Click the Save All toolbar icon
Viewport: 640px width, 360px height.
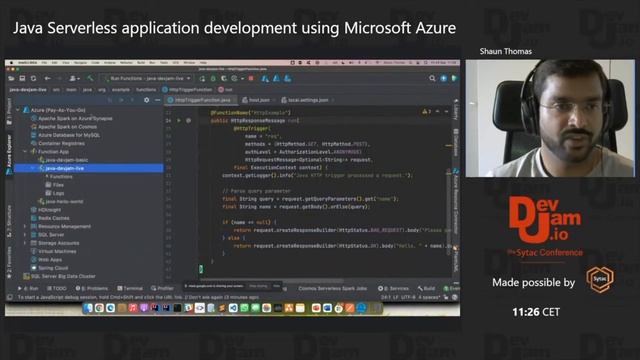point(22,78)
